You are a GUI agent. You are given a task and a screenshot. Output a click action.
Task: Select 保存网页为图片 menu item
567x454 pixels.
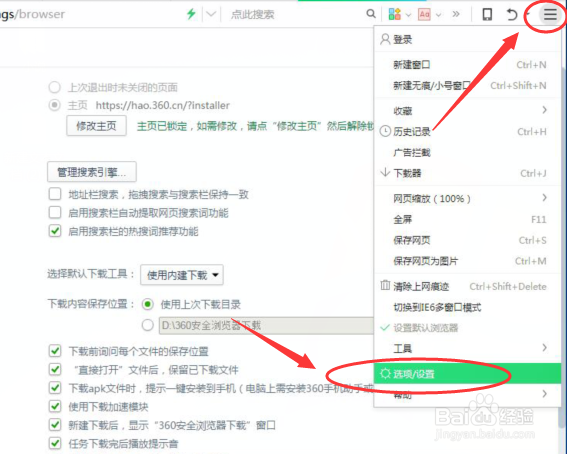point(468,261)
